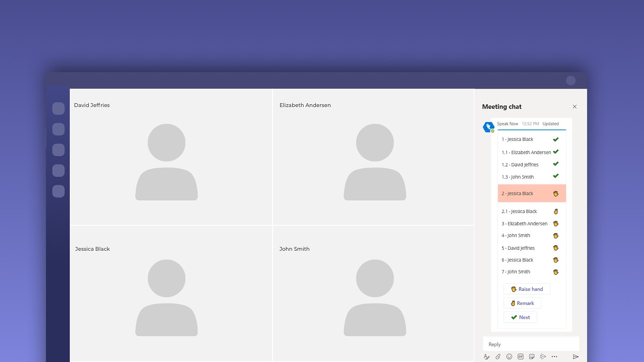The width and height of the screenshot is (644, 362).
Task: Select queue entry 7 - John Smith
Action: (516, 272)
